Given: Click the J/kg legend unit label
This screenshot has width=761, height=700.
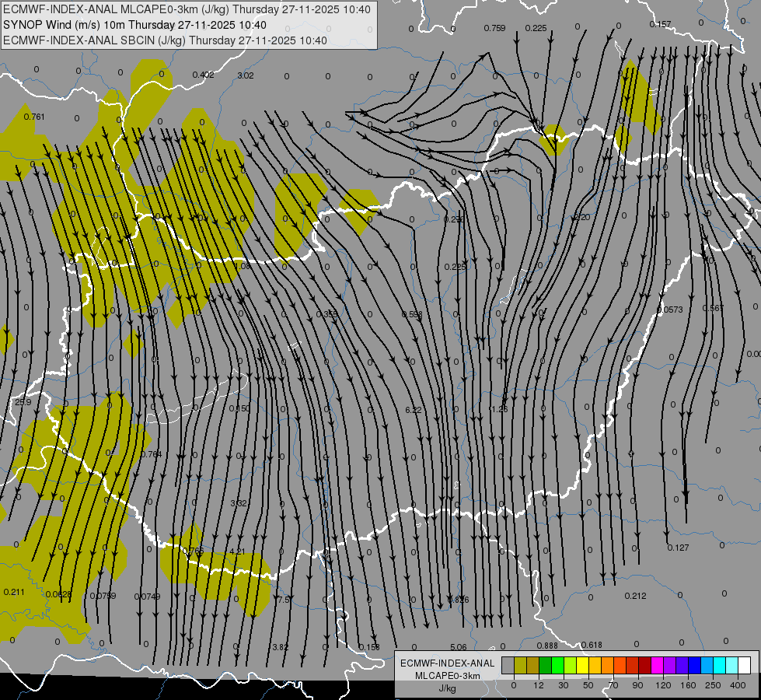Looking at the screenshot, I should (x=447, y=688).
